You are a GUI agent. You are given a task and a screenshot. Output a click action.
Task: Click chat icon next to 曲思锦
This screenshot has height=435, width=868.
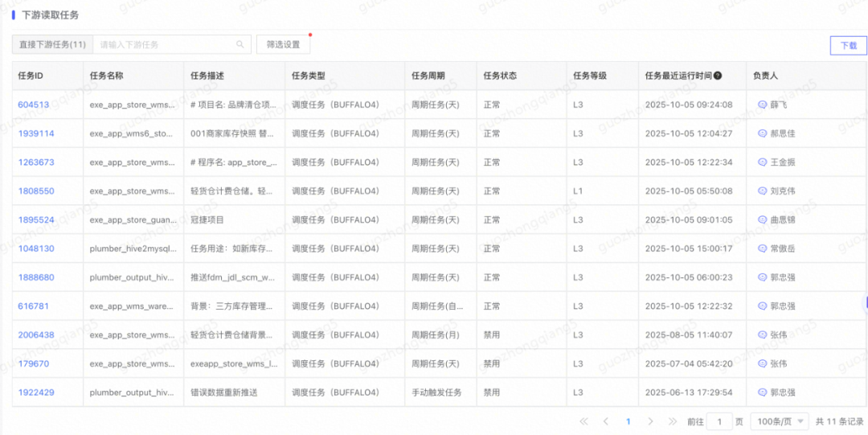pyautogui.click(x=762, y=220)
